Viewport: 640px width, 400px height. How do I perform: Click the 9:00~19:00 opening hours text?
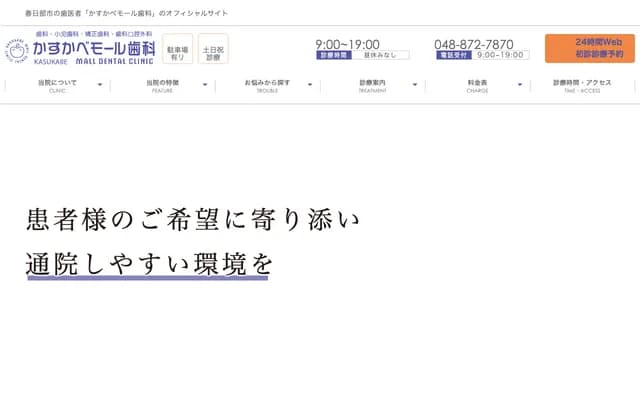347,44
